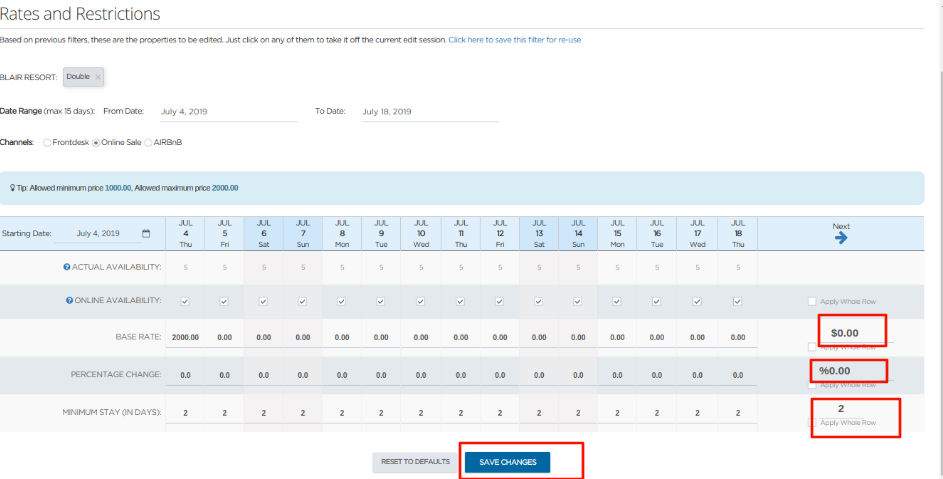Click the From Date field

coord(229,112)
